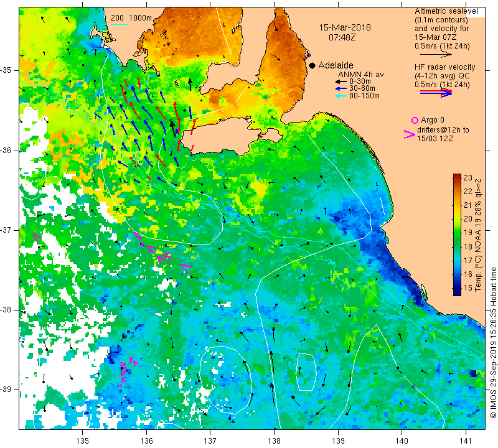Screen dimensions: 498x448
Task: Click the -39 latitude axis label
Action: 6,390
